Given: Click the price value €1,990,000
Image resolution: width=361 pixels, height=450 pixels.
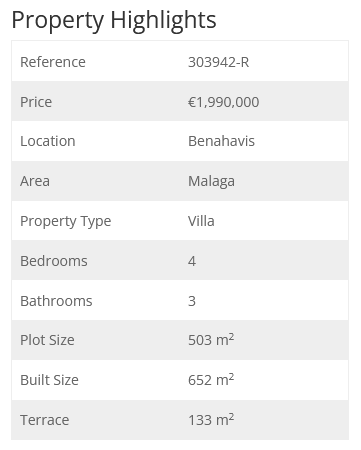Looking at the screenshot, I should [x=223, y=102].
